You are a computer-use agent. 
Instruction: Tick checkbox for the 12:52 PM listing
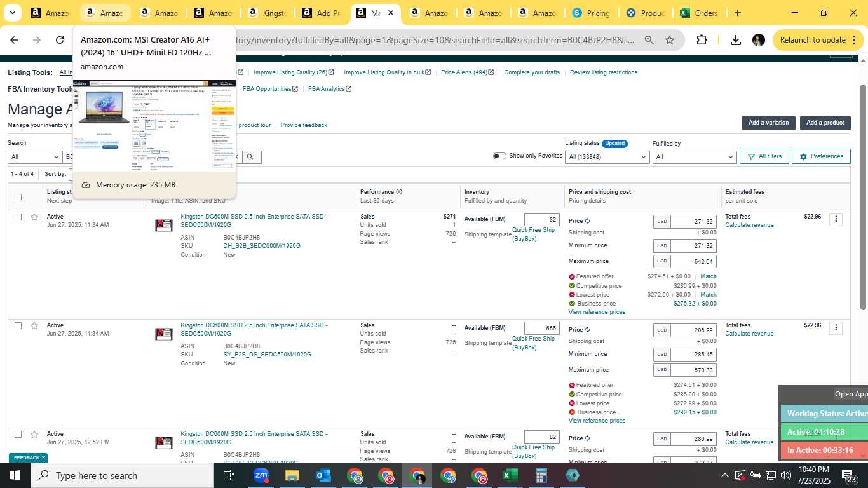coord(18,434)
